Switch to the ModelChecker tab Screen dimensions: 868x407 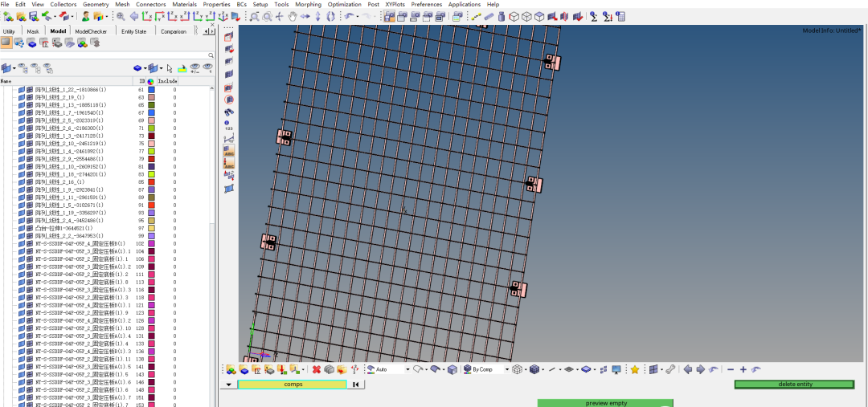[91, 31]
